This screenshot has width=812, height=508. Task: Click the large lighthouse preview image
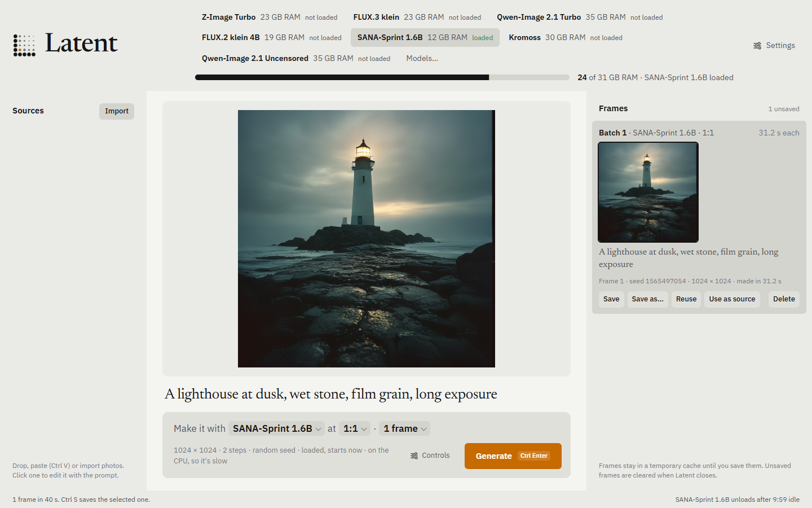pyautogui.click(x=367, y=239)
